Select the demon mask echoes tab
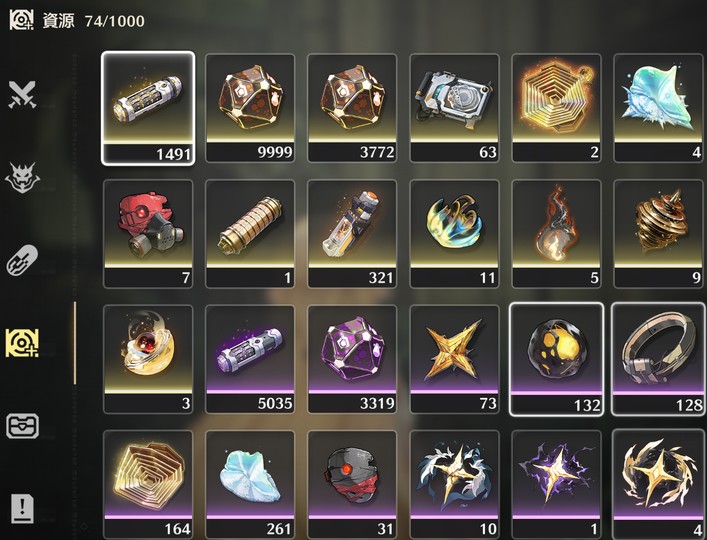Screen dimensions: 707x540 coord(22,178)
